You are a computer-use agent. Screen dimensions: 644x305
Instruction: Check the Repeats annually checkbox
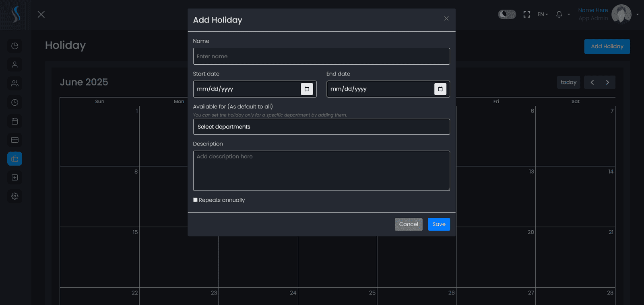pos(196,200)
